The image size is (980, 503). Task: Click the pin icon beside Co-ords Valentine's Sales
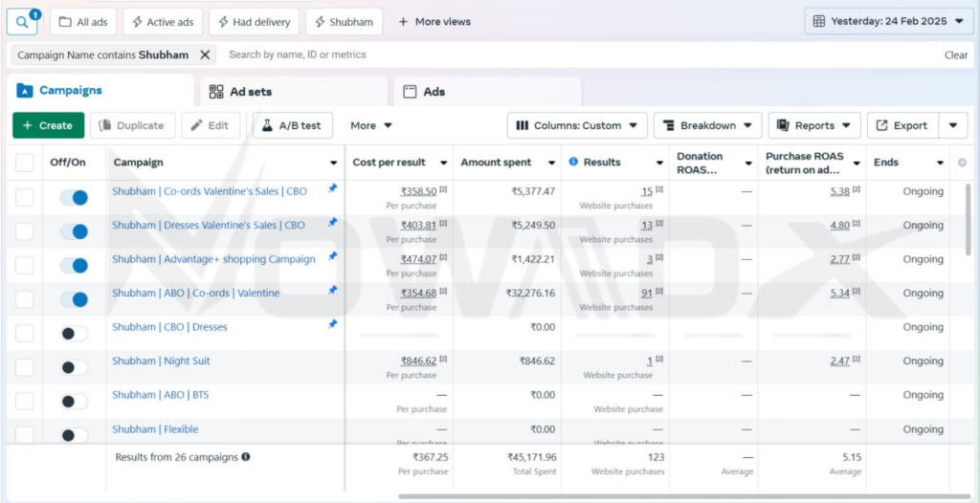pyautogui.click(x=332, y=189)
